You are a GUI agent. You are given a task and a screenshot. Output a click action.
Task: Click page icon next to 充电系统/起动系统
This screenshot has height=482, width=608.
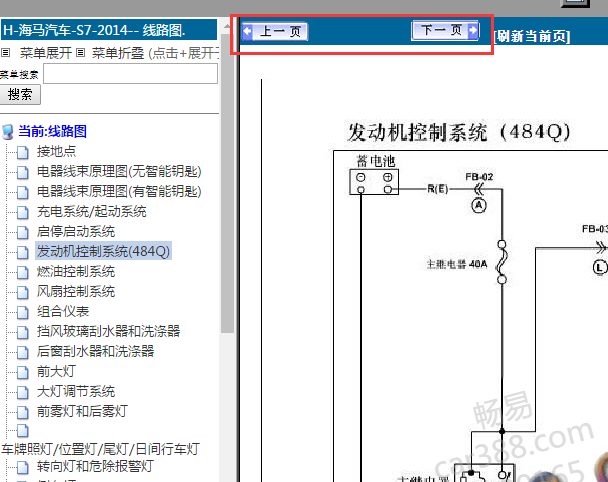pyautogui.click(x=23, y=212)
